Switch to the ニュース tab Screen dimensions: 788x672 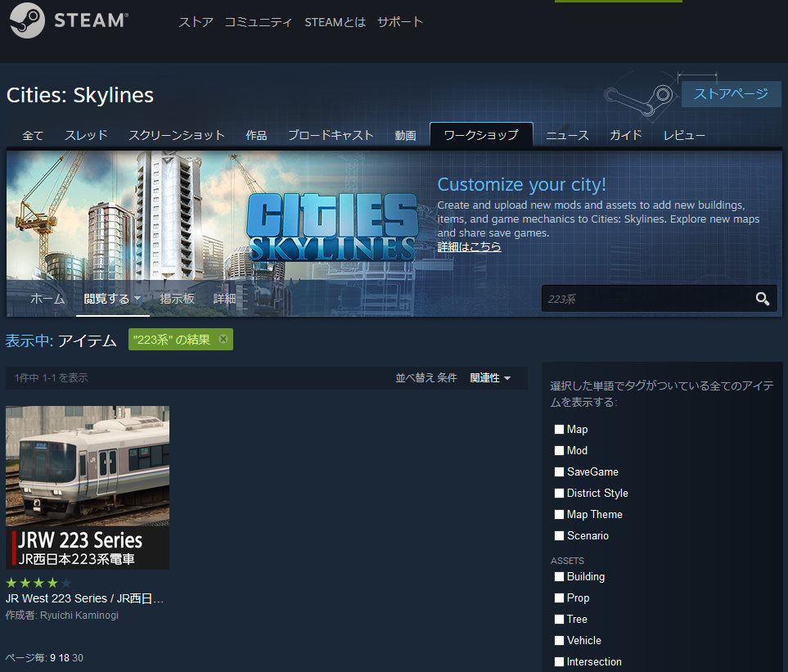tap(567, 135)
